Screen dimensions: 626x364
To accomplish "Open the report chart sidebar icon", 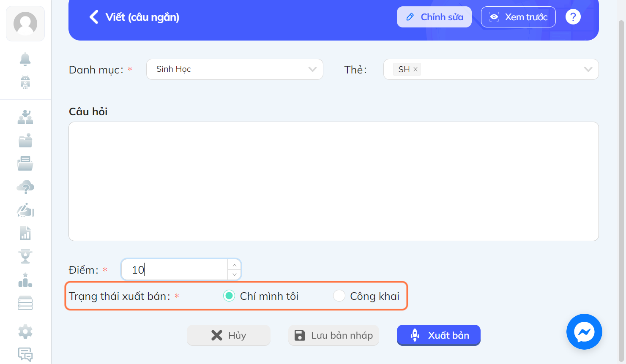I will pyautogui.click(x=25, y=233).
